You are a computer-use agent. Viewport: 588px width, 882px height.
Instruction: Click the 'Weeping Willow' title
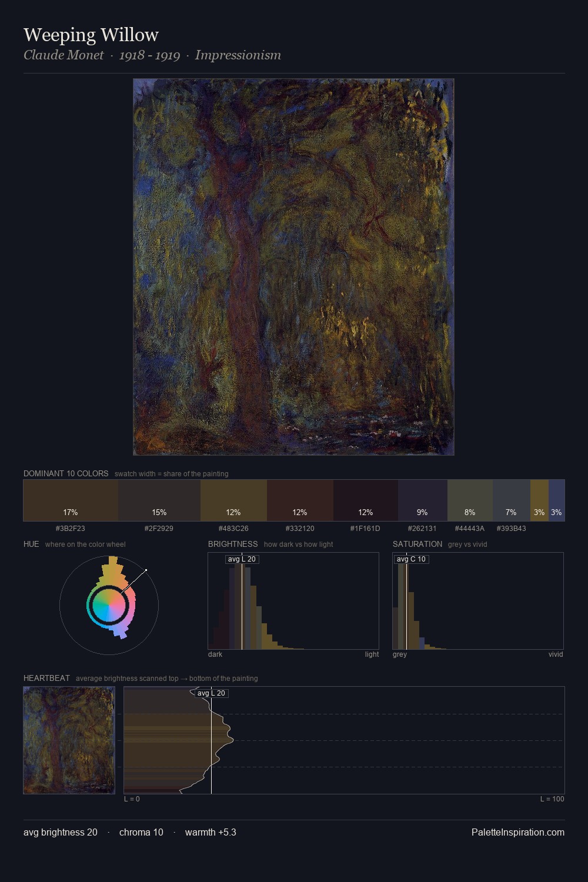coord(91,35)
